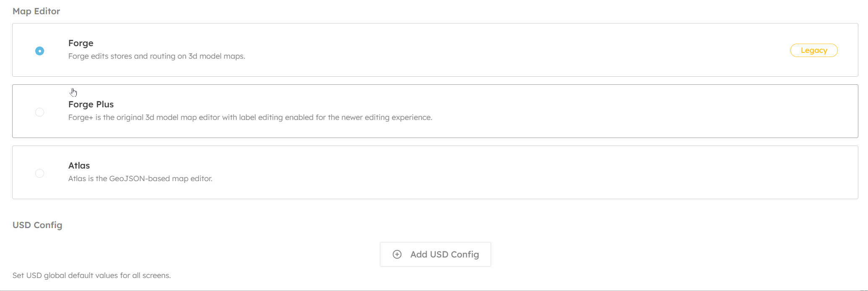This screenshot has width=868, height=291.
Task: Click the plus circle icon in Add USD Config
Action: [397, 254]
